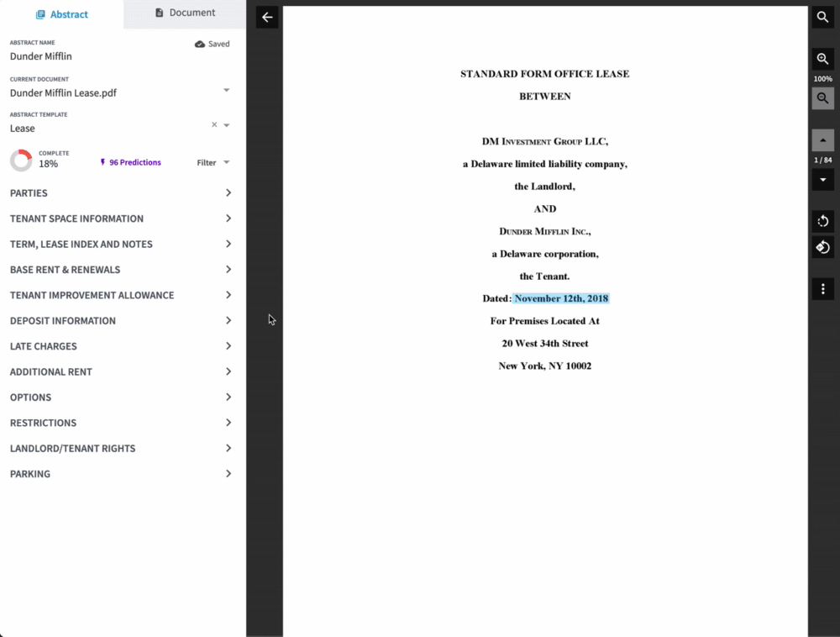Switch to the Document tab
840x637 pixels.
pos(185,13)
